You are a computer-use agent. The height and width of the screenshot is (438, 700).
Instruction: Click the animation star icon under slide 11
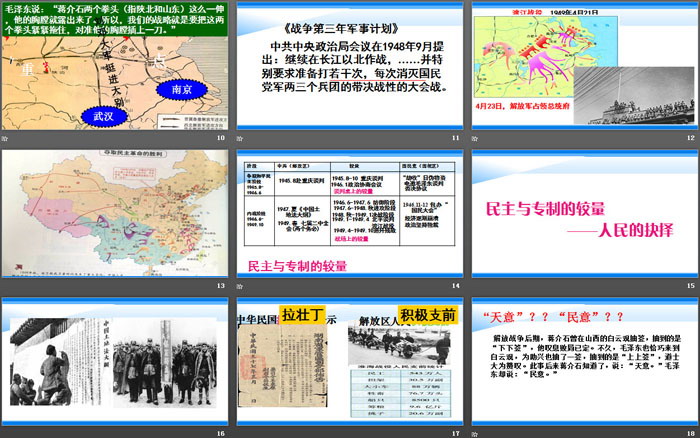pos(240,138)
